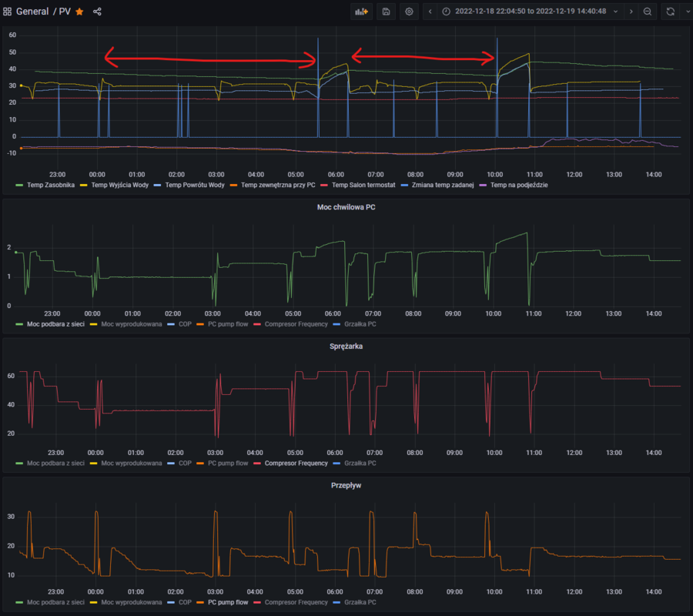Shift time range forward
Viewport: 693px width, 616px height.
(x=631, y=12)
